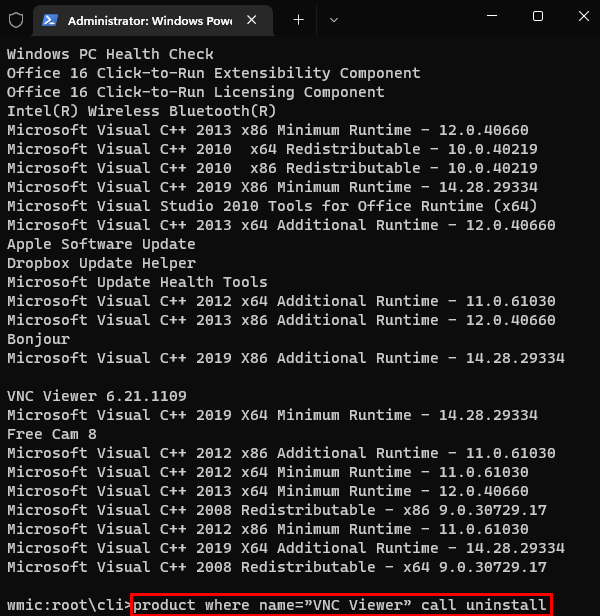The height and width of the screenshot is (616, 600).
Task: Click 'Visual Studio 2010 Tools for Office Runtime'
Action: tap(272, 206)
